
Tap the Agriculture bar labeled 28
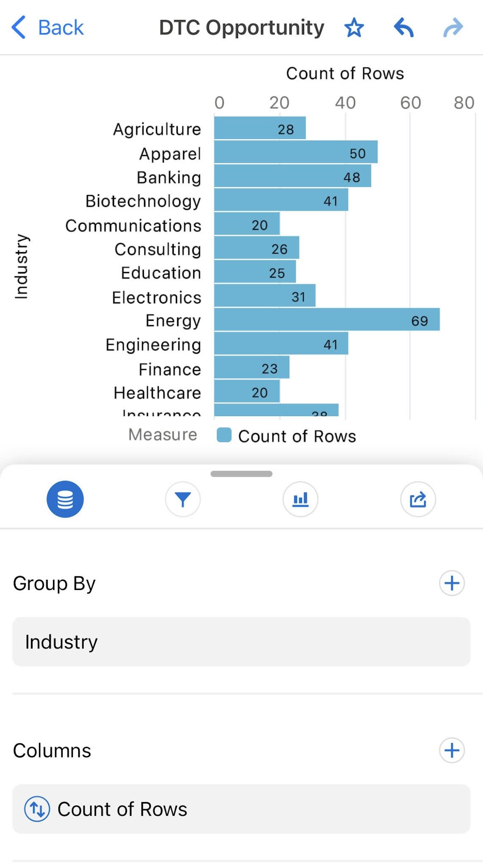[260, 128]
